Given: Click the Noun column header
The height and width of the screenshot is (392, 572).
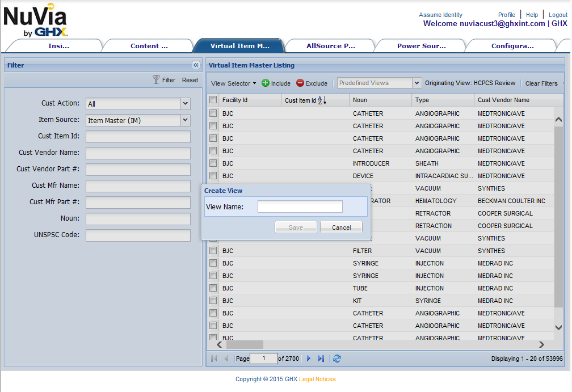Looking at the screenshot, I should point(380,100).
